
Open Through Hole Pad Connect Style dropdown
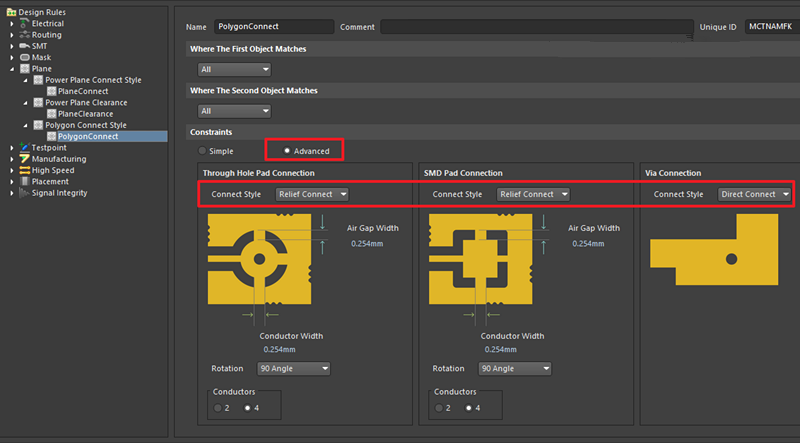coord(312,194)
